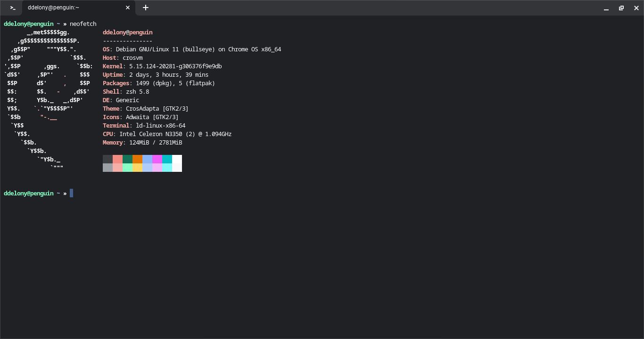Viewport: 644px width, 339px height.
Task: Select the orange color swatch in the palette
Action: click(138, 160)
